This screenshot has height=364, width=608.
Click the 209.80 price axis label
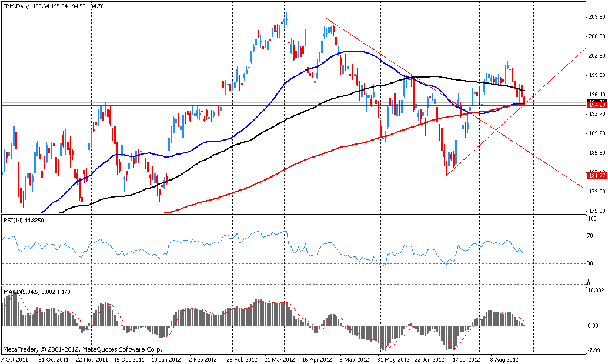click(x=597, y=17)
